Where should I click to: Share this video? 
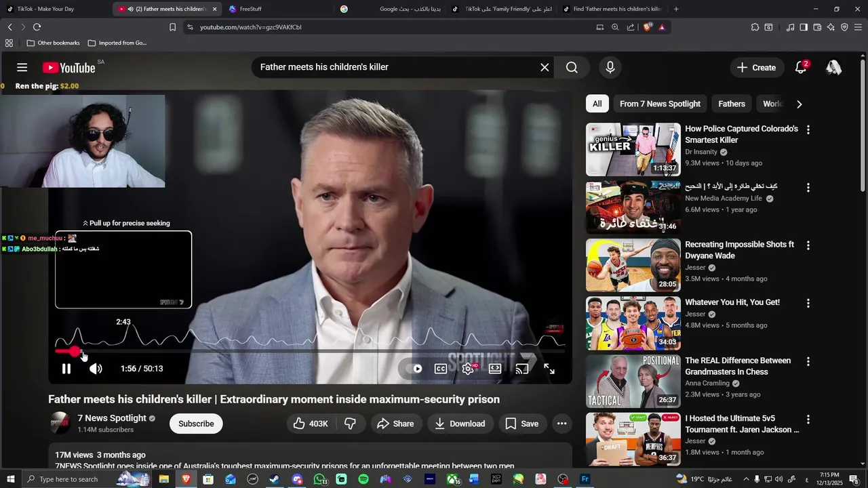395,424
